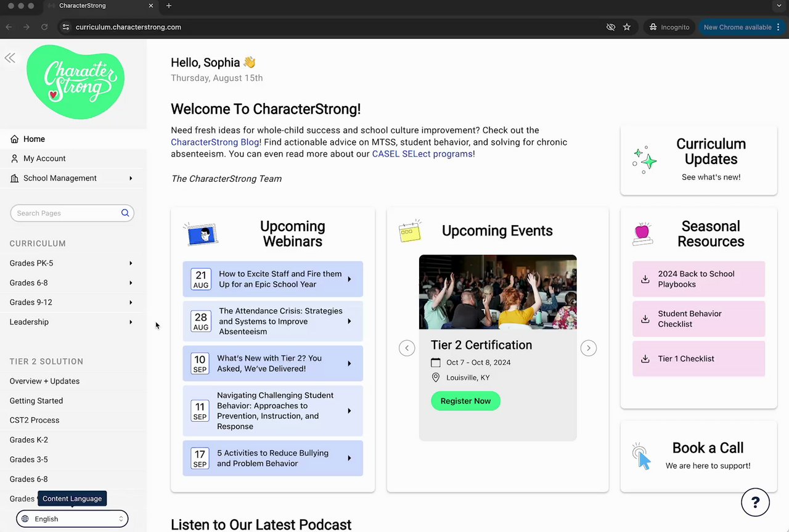Click the Home house icon in sidebar

(x=15, y=139)
